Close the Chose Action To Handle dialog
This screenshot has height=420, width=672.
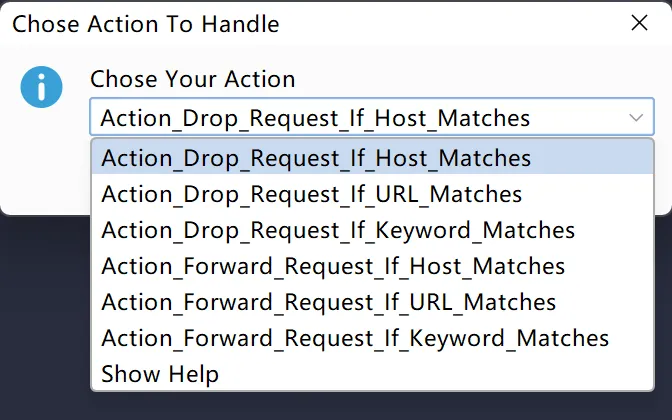tap(639, 23)
